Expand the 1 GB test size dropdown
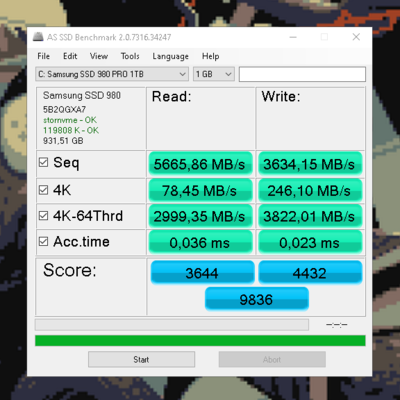The height and width of the screenshot is (400, 400). pyautogui.click(x=214, y=74)
